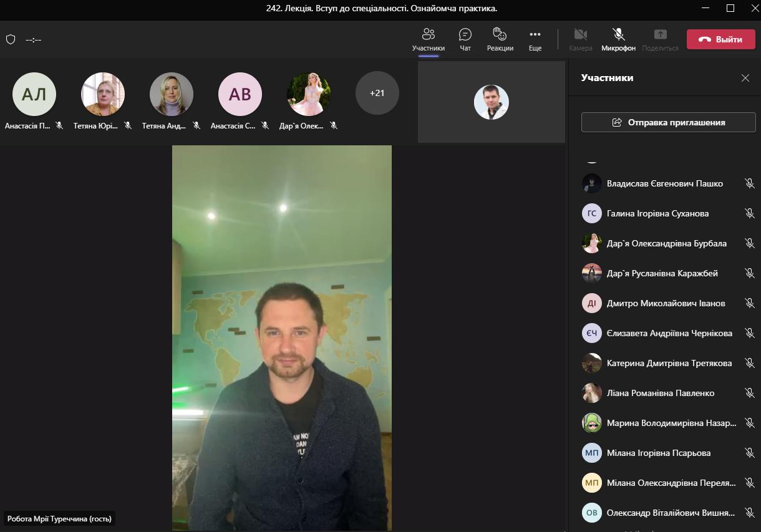Open the Chat (Чат) icon
This screenshot has height=532, width=761.
pos(465,35)
